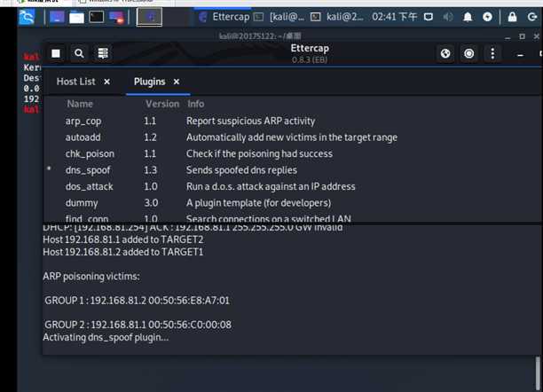Launch the terminal emulator from the panel
Viewport: 543px width, 392px height.
[97, 17]
